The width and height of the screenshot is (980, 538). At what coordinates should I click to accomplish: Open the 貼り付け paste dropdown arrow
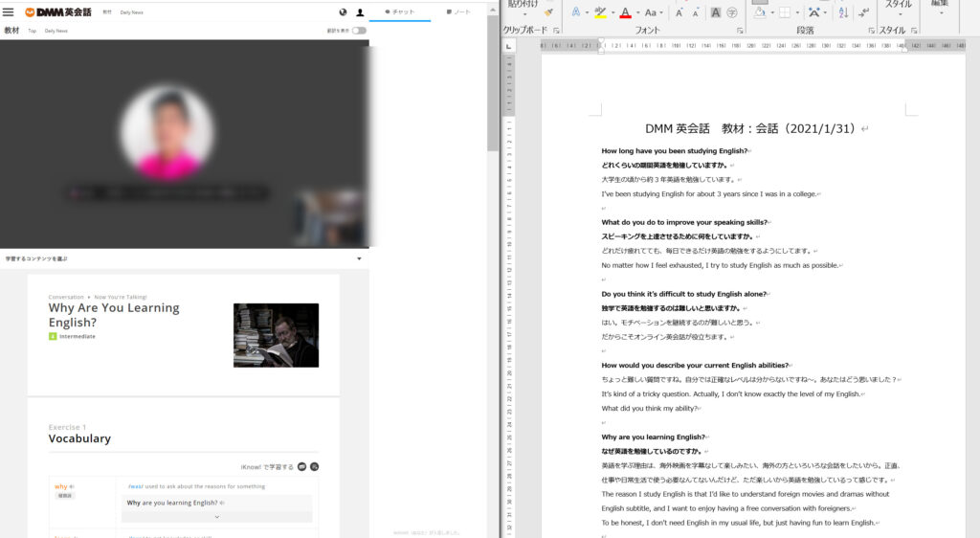(x=524, y=15)
